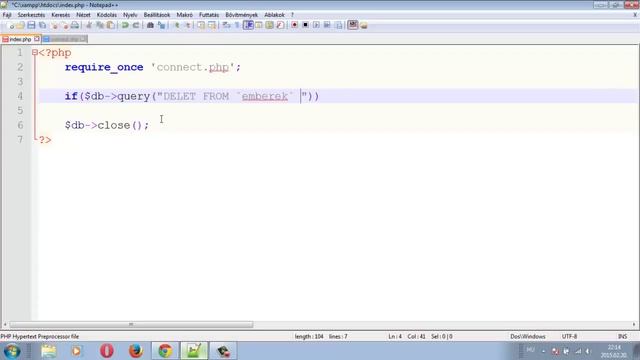
Task: Toggle synchronized horizontal scrolling icon
Action: point(212,25)
